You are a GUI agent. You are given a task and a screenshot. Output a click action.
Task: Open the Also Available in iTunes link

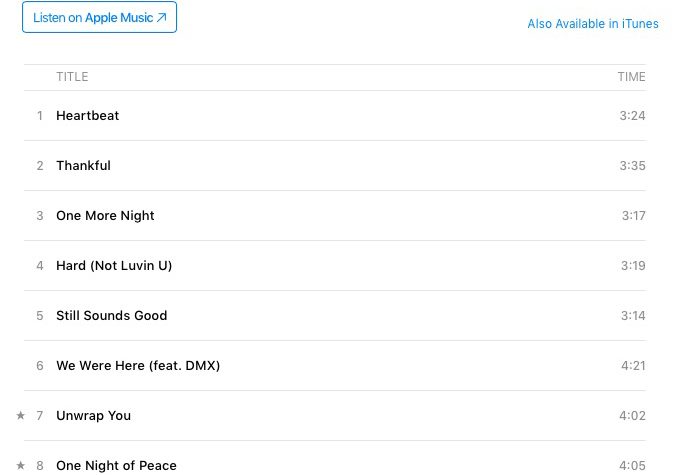(593, 24)
